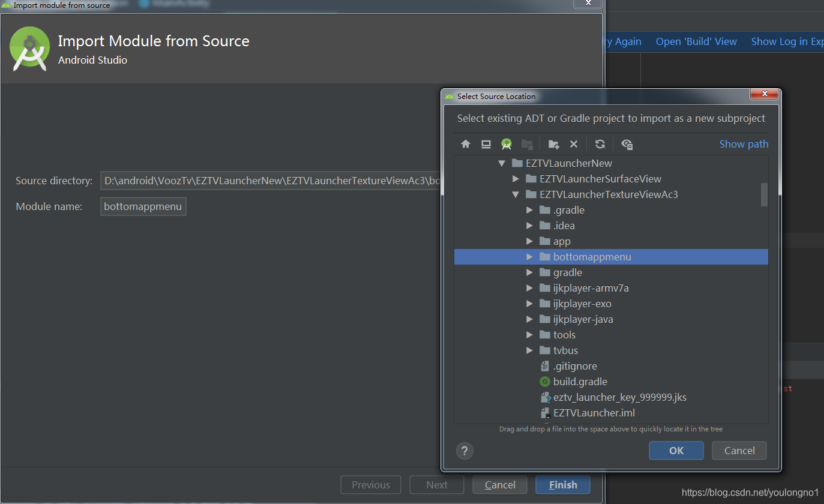Screen dimensions: 824x504
Task: Select the ijkplayer-armv7a folder name
Action: point(591,288)
